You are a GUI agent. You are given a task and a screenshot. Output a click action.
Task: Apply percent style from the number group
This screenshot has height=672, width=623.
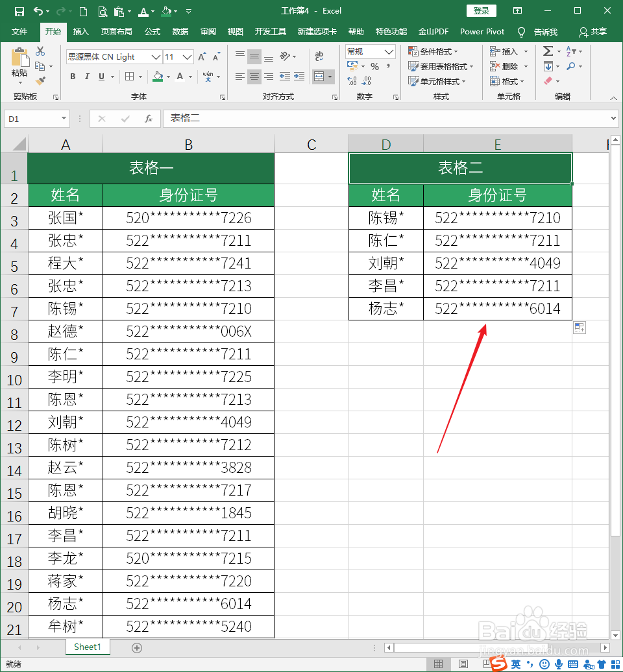point(376,66)
